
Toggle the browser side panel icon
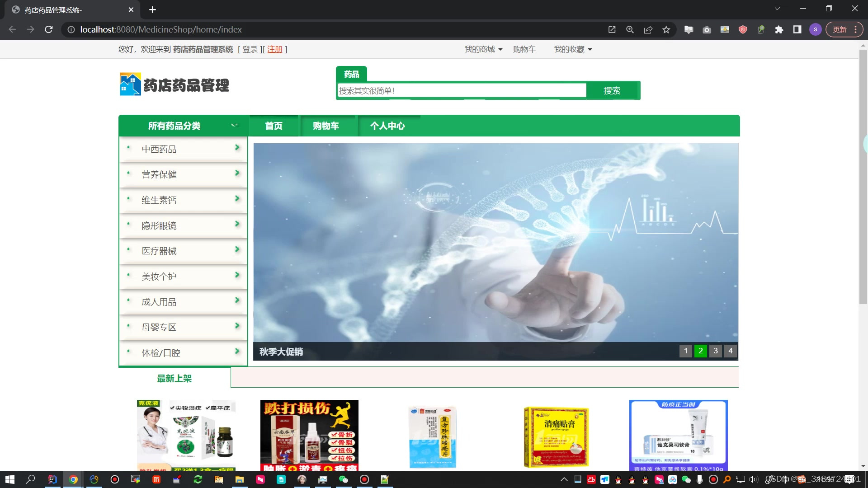797,29
